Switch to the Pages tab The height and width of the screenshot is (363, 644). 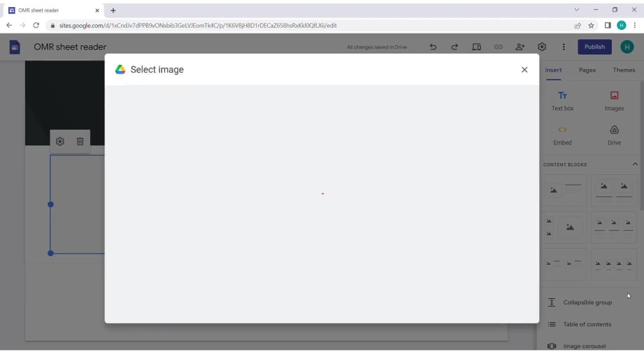pos(587,70)
